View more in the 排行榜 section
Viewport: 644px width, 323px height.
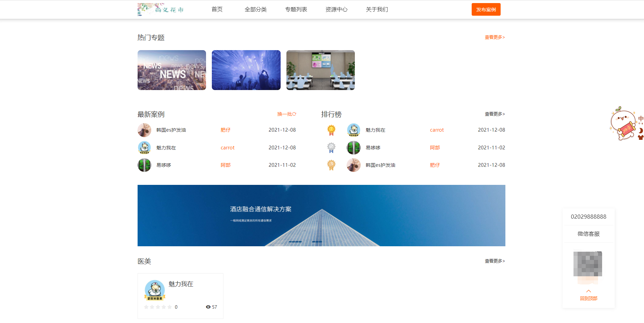pos(494,114)
